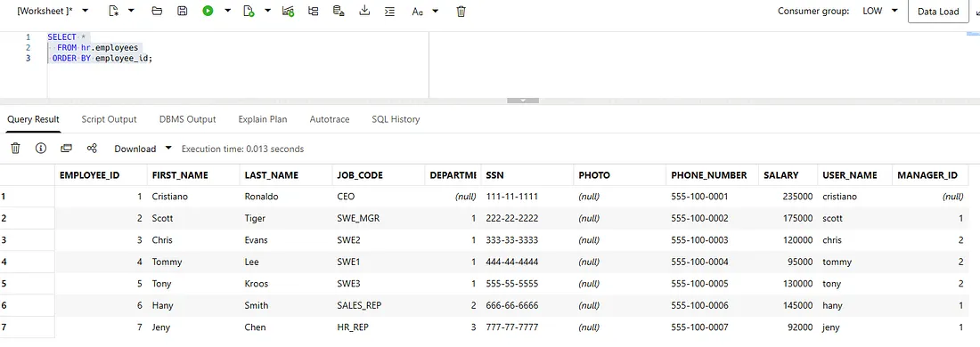
Task: Run statement with the green play icon
Action: 208,11
